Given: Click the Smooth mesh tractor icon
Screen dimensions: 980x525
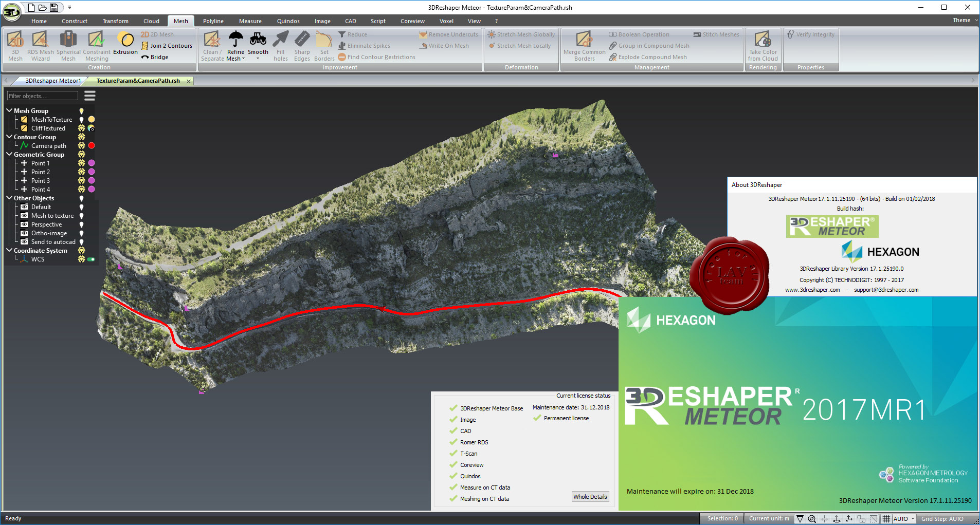Looking at the screenshot, I should click(x=258, y=39).
